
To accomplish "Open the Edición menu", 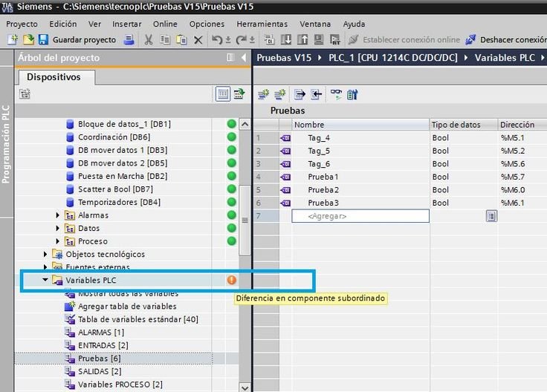I will pyautogui.click(x=63, y=24).
